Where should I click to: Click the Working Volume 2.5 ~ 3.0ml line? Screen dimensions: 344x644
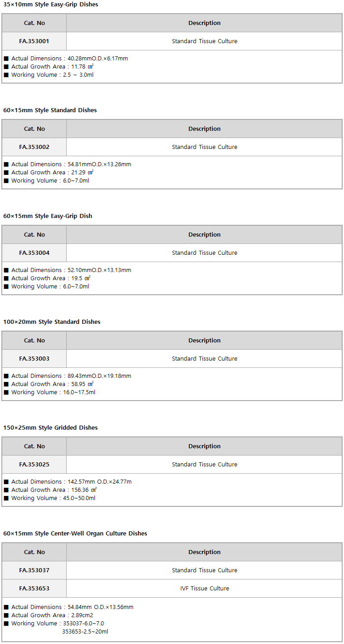pos(49,75)
